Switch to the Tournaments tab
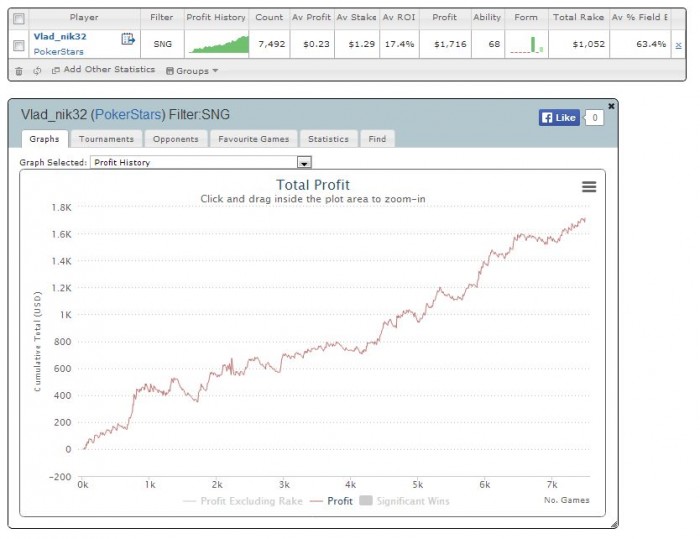 click(x=106, y=139)
